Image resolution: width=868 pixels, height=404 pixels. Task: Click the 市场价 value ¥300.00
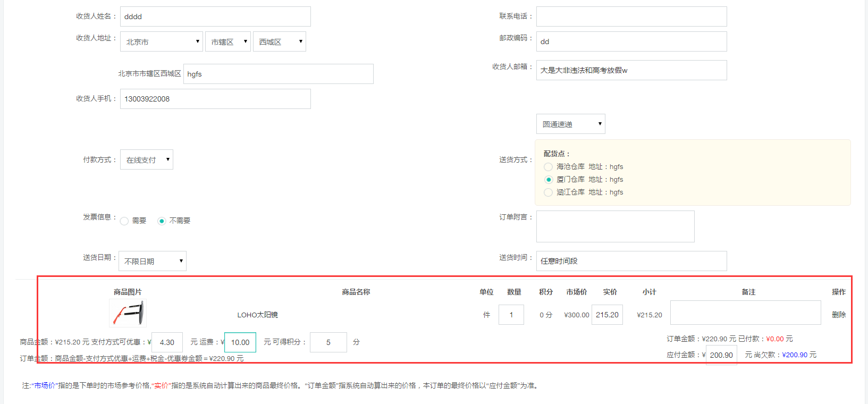click(x=577, y=315)
